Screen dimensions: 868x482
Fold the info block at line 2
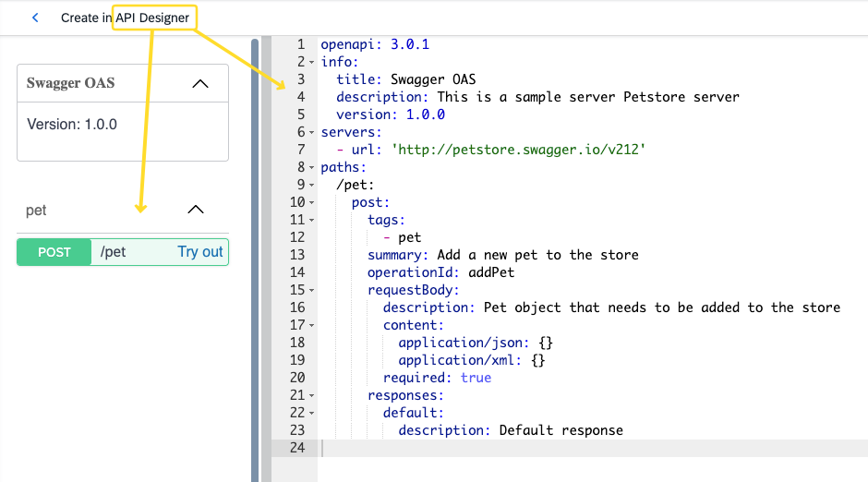tap(312, 62)
